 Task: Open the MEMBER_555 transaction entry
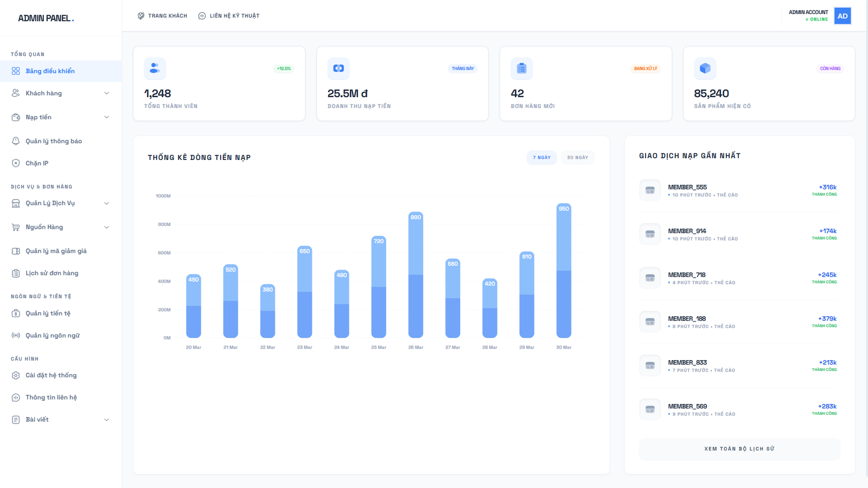click(739, 190)
